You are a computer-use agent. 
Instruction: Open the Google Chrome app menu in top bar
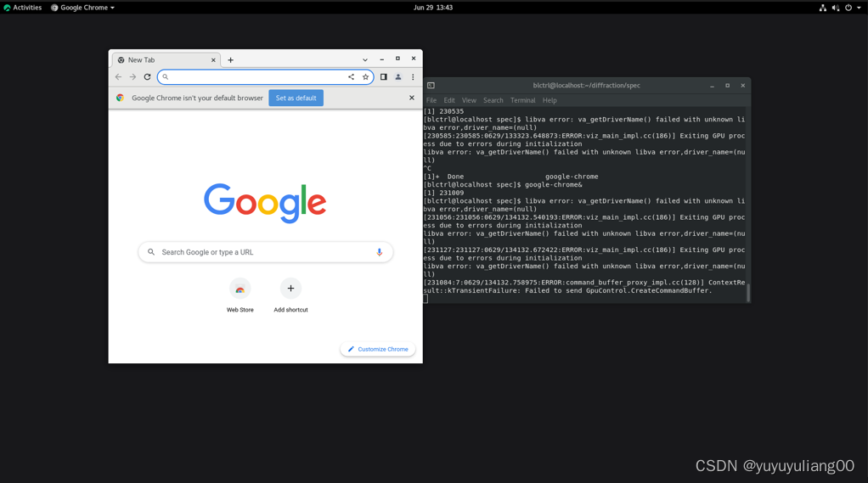pyautogui.click(x=83, y=7)
